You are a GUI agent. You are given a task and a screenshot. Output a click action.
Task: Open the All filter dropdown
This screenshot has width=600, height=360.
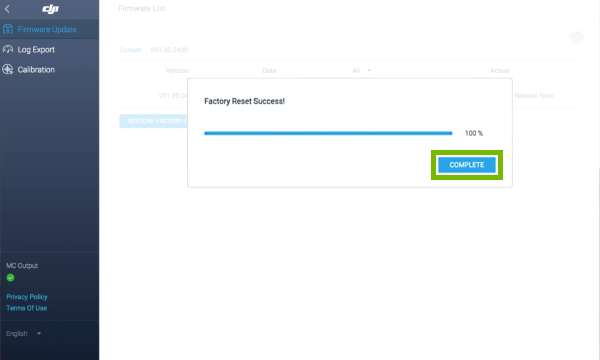[361, 70]
